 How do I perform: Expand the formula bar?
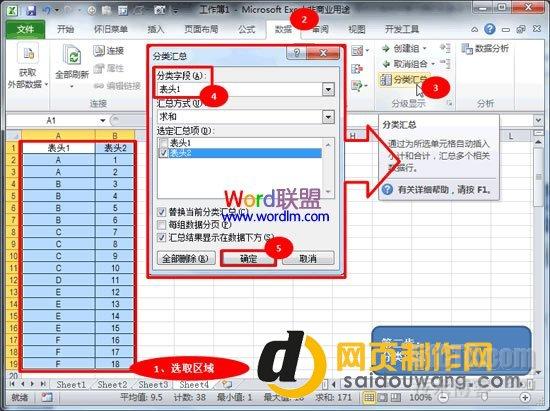click(539, 121)
